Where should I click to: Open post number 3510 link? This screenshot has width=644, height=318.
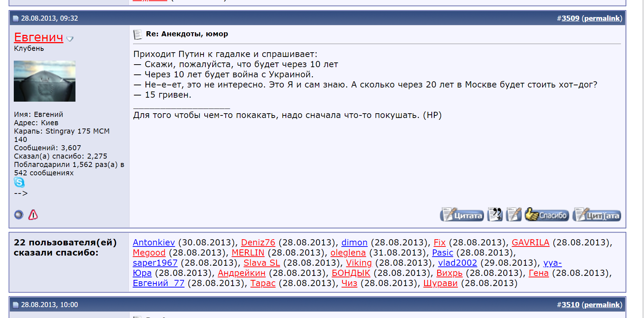(x=570, y=305)
